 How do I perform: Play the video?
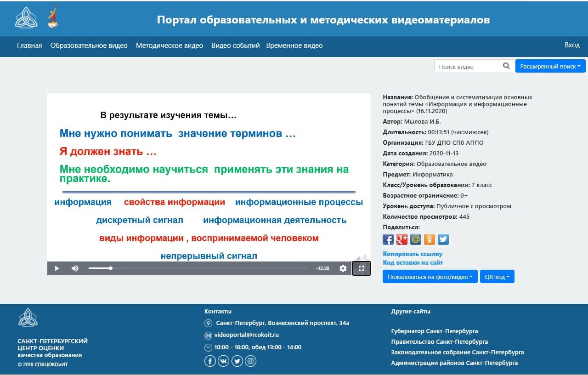point(57,268)
